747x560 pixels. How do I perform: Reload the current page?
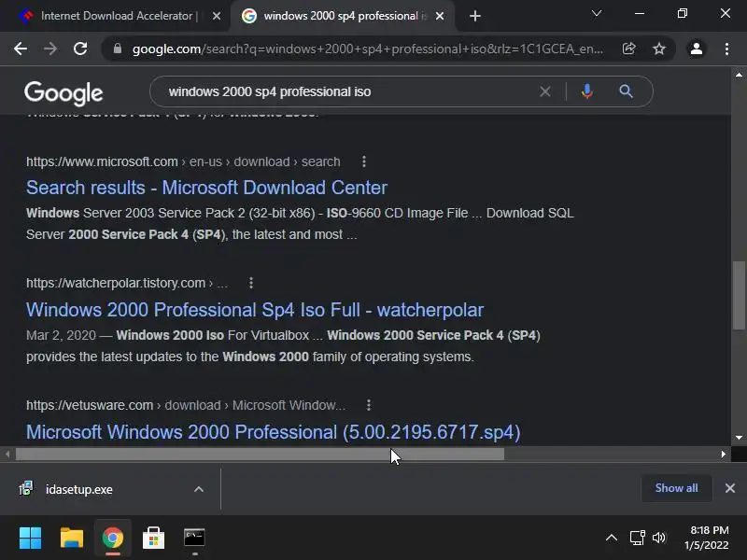[80, 49]
